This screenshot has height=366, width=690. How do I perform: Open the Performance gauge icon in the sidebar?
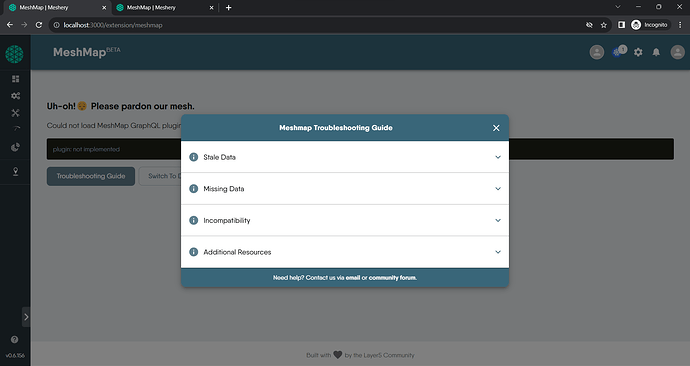(x=16, y=129)
